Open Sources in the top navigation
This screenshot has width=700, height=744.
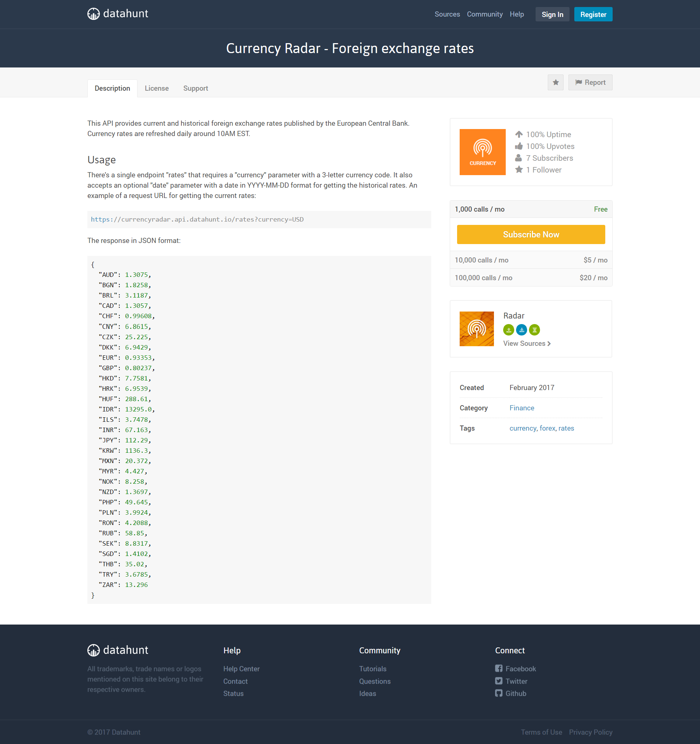coord(447,14)
